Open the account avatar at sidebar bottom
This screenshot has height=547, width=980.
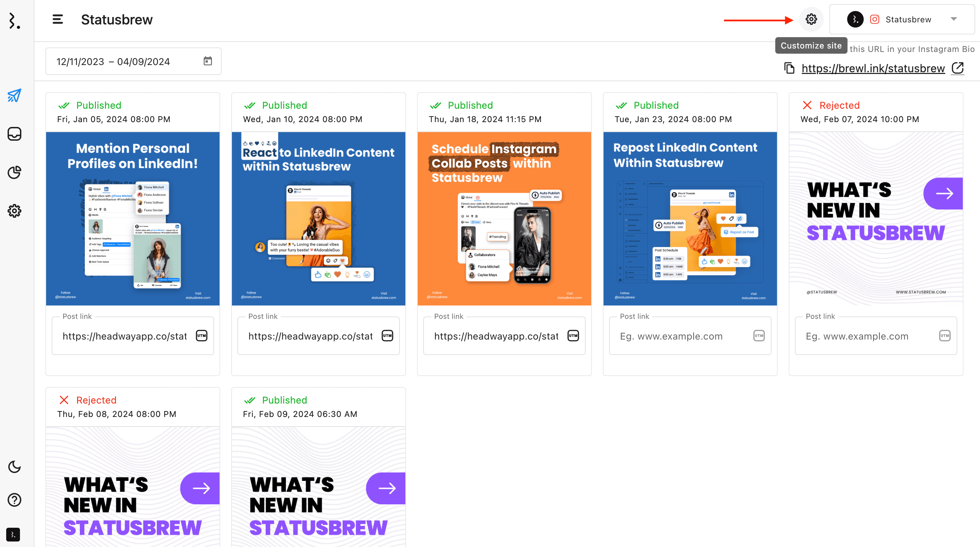[13, 535]
